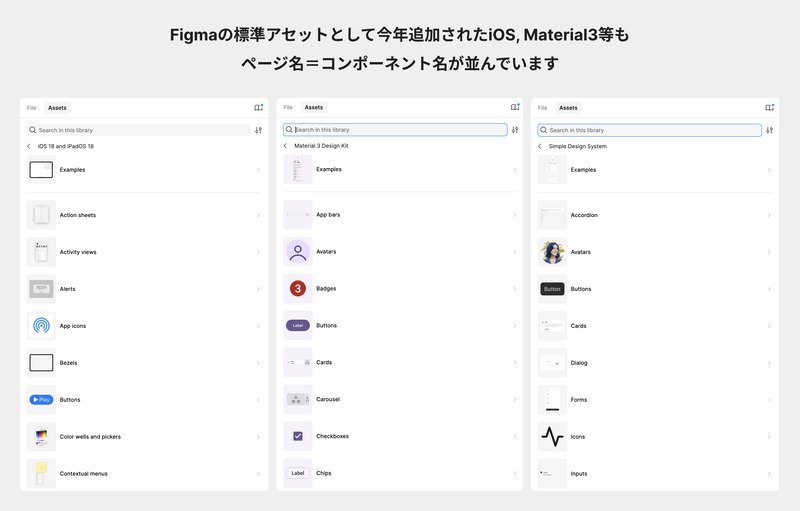Select Assets tab in Simple Design System panel
Image resolution: width=800 pixels, height=511 pixels.
pos(568,108)
